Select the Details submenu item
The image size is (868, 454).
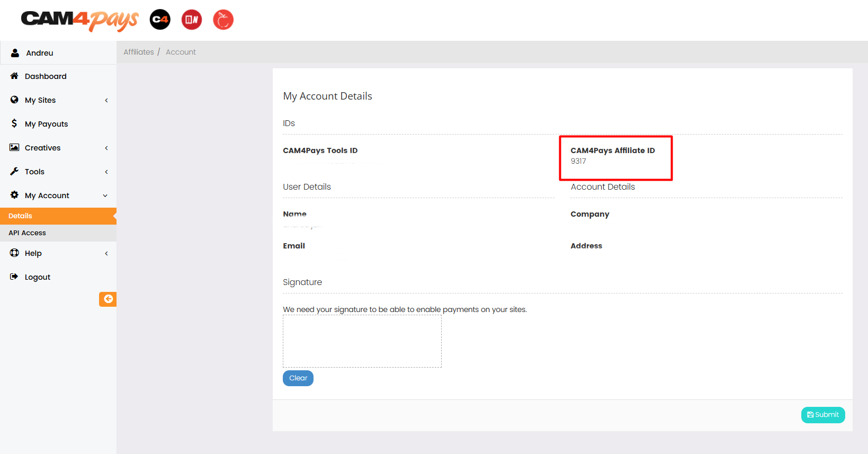point(21,216)
